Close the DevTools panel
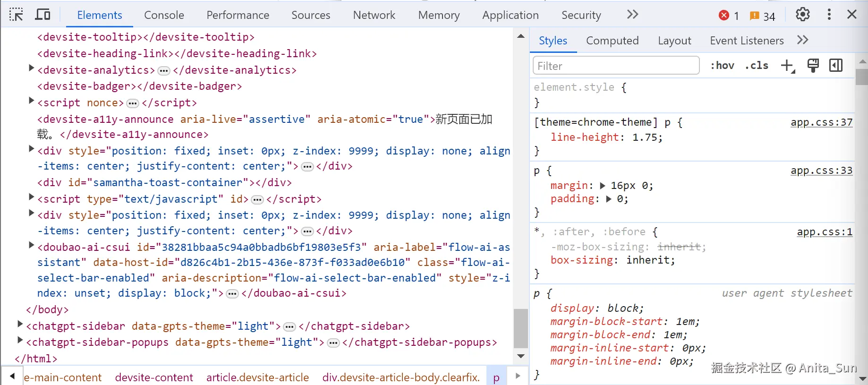The width and height of the screenshot is (868, 385). click(852, 15)
